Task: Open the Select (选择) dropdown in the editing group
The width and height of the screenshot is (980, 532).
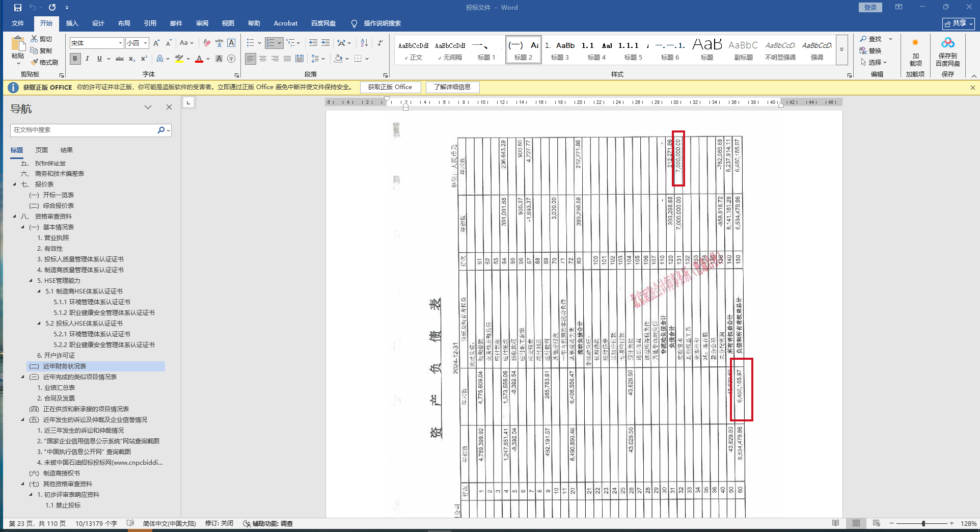Action: [874, 62]
